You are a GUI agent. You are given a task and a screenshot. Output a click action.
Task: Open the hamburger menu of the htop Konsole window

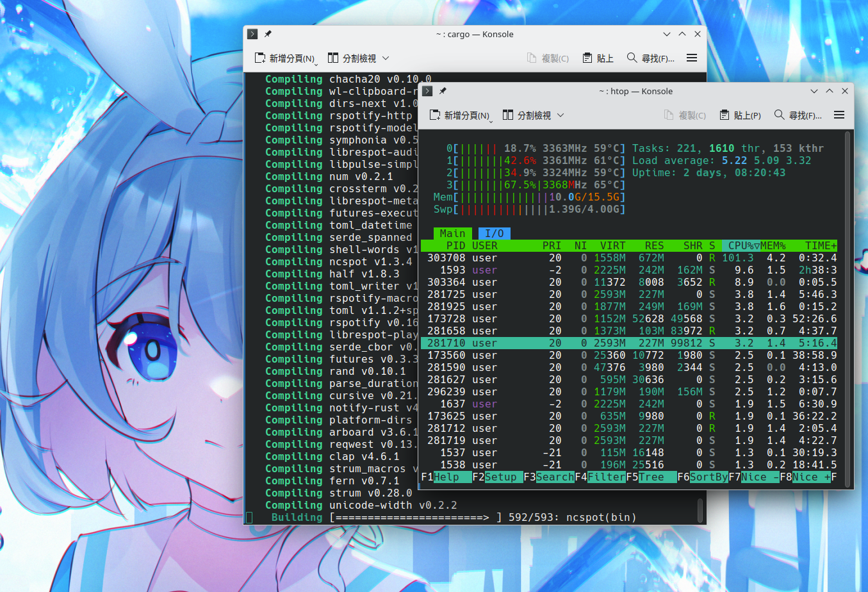839,115
